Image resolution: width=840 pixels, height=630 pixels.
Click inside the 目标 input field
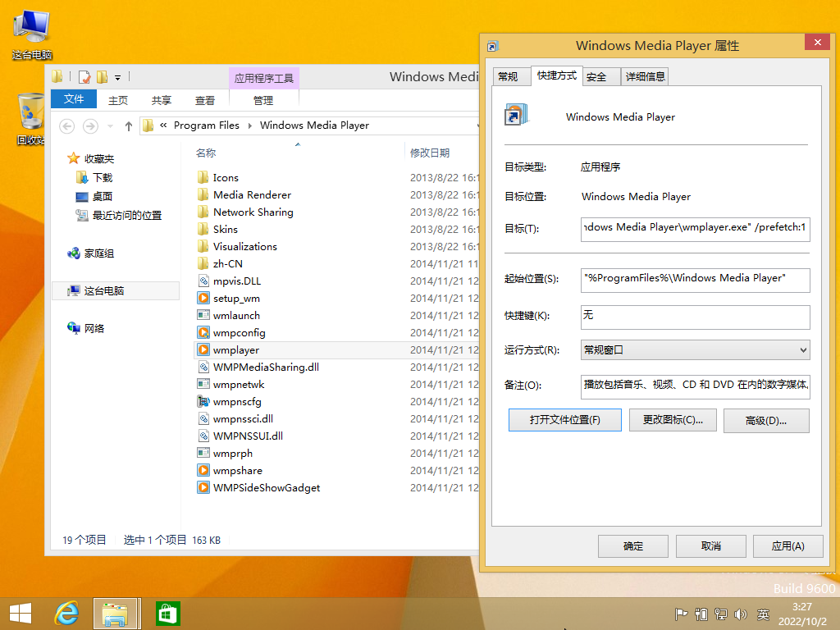695,230
